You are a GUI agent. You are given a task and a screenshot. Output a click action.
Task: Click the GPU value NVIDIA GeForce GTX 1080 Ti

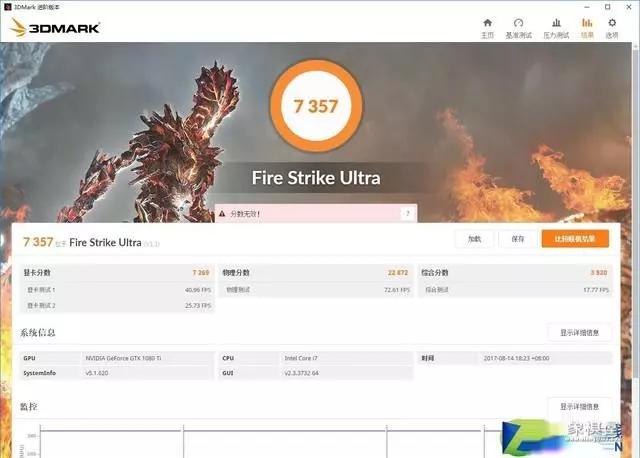[x=123, y=358]
